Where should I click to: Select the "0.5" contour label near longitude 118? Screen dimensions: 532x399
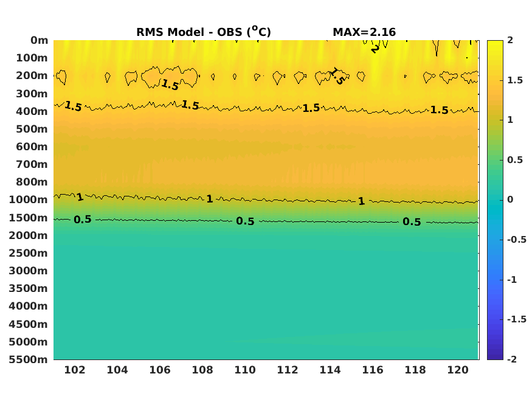(412, 222)
